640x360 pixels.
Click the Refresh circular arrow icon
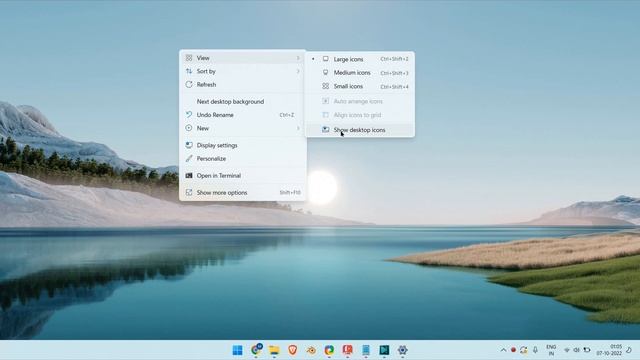point(189,84)
